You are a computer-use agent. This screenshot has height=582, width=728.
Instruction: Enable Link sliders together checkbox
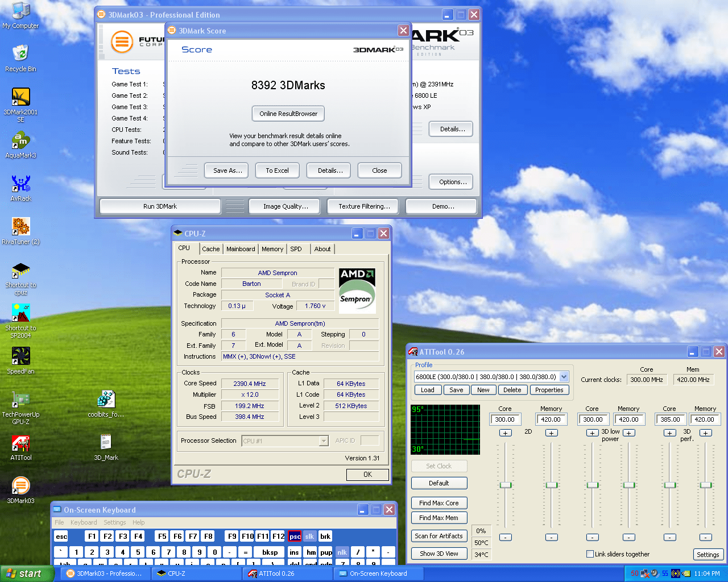click(590, 554)
